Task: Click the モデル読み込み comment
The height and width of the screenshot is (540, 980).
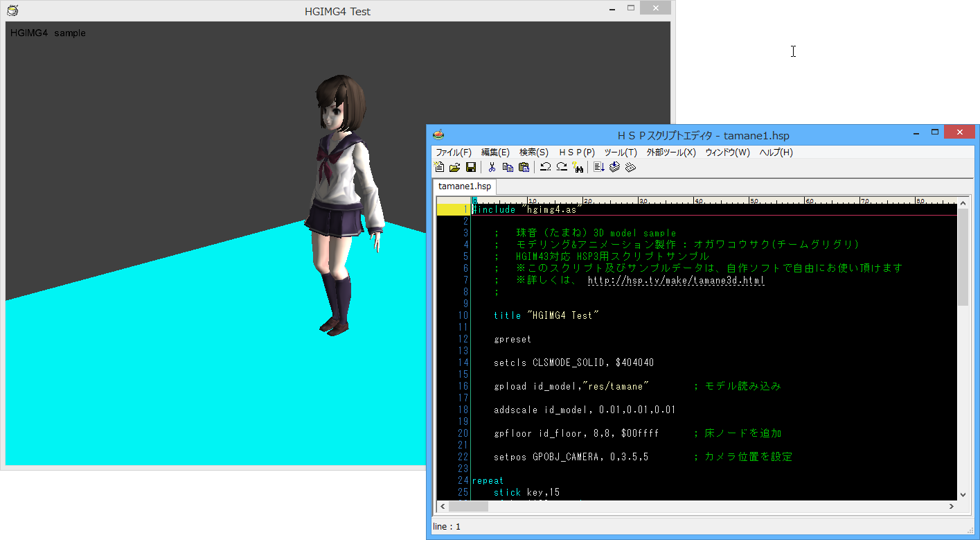Action: click(x=737, y=386)
